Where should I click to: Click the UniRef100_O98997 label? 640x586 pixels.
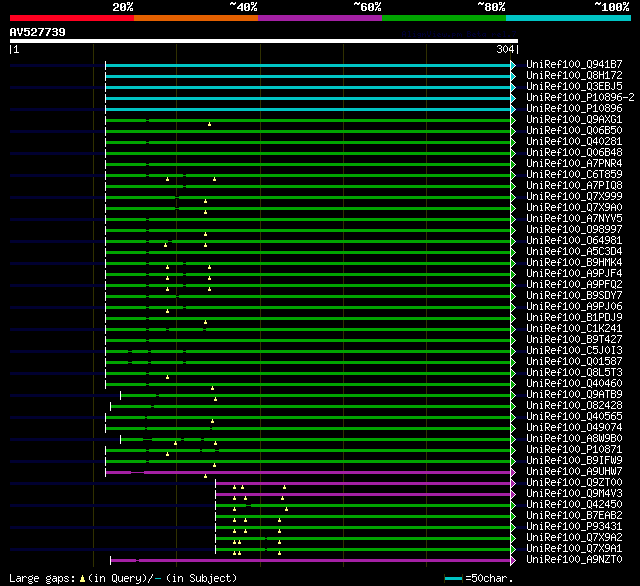tap(574, 230)
